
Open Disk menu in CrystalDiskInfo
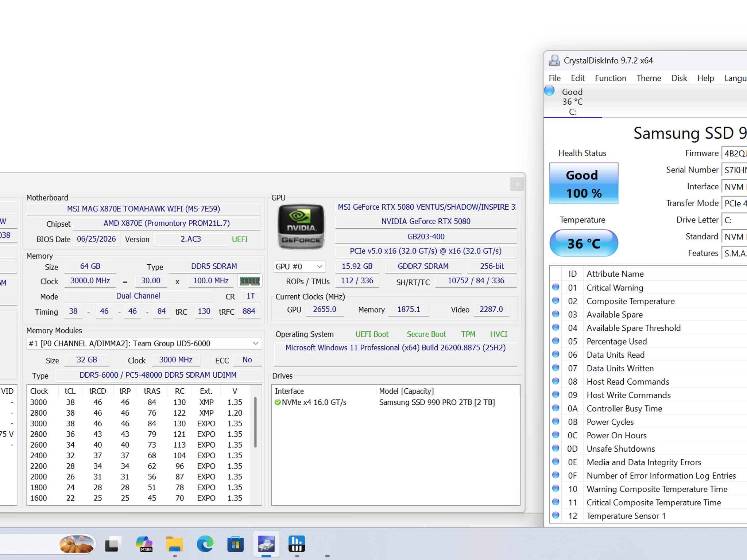(x=679, y=78)
